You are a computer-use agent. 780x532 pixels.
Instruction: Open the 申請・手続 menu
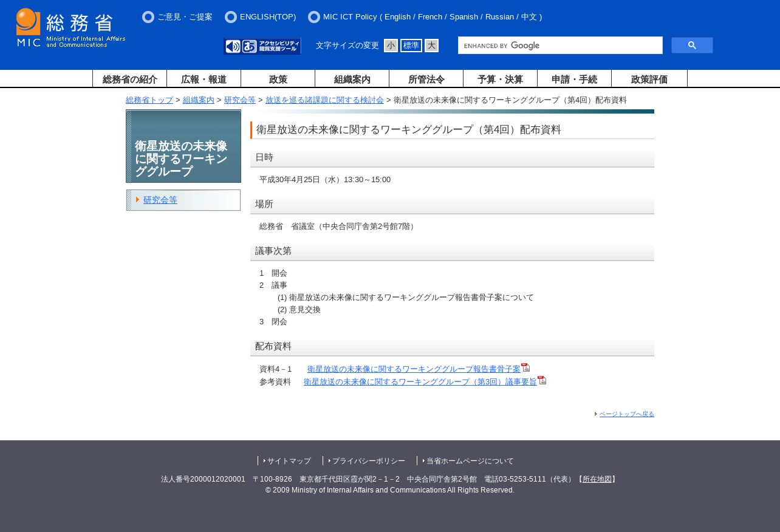click(575, 79)
